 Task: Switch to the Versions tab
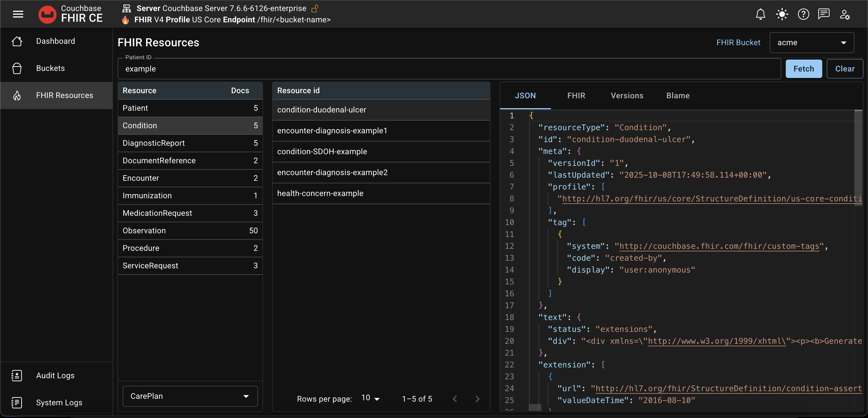(627, 96)
